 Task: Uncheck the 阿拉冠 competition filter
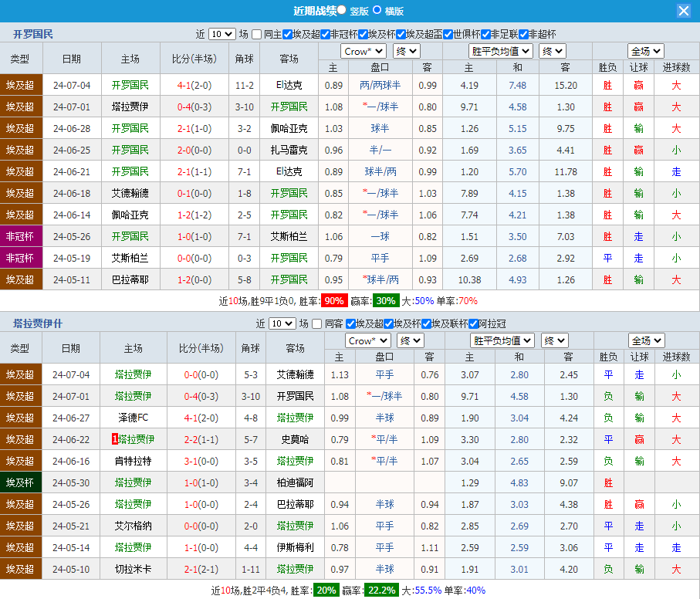point(472,323)
